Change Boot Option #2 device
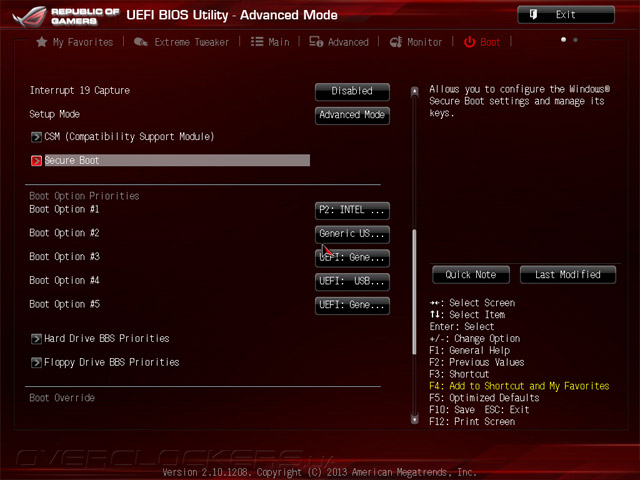This screenshot has width=640, height=480. coord(352,234)
